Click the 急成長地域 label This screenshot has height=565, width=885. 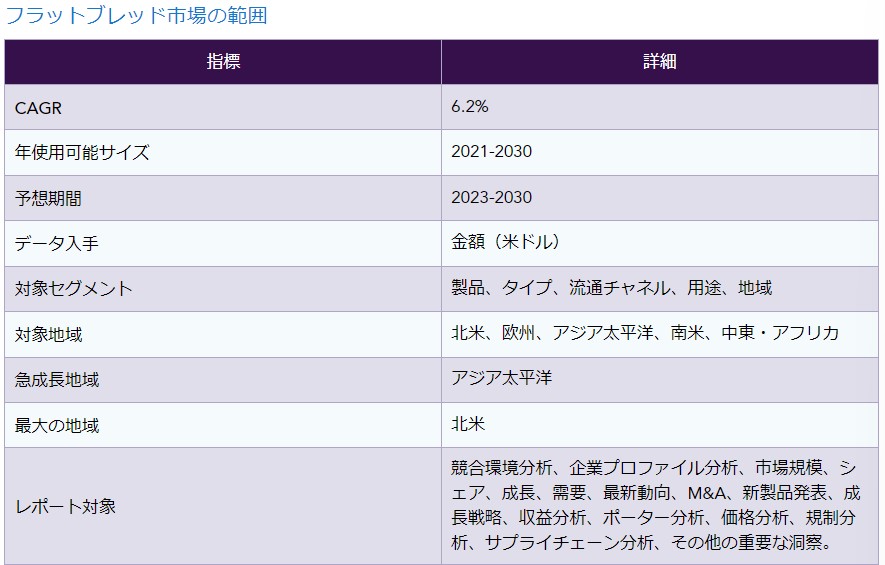(57, 379)
